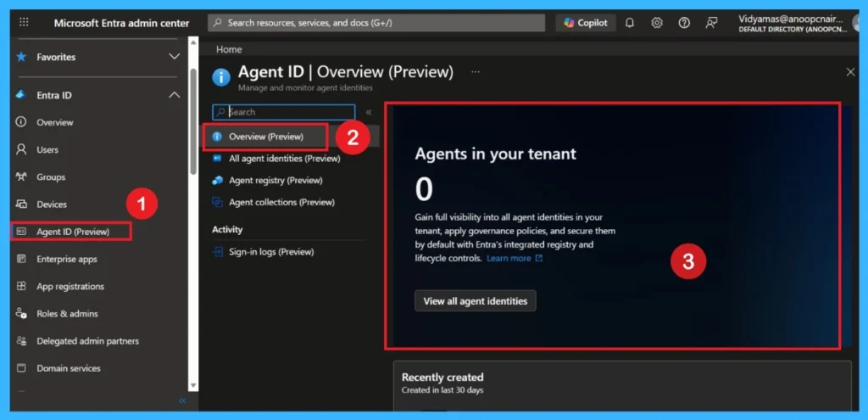Screen dimensions: 868x420
Task: Click the Learn more link
Action: [515, 258]
